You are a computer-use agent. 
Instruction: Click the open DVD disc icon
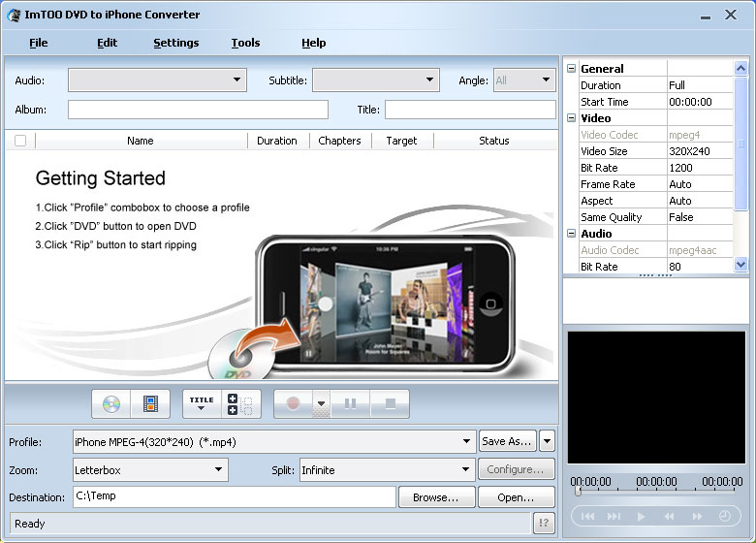(x=111, y=404)
